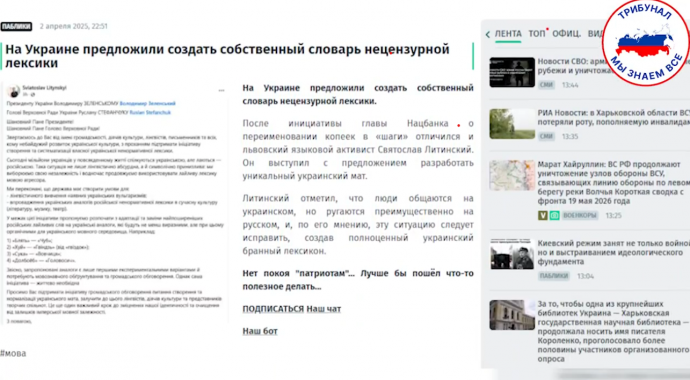Viewport: 690px width, 380px height.
Task: Click the ВОЕНКОРЫ tag
Action: (x=580, y=216)
